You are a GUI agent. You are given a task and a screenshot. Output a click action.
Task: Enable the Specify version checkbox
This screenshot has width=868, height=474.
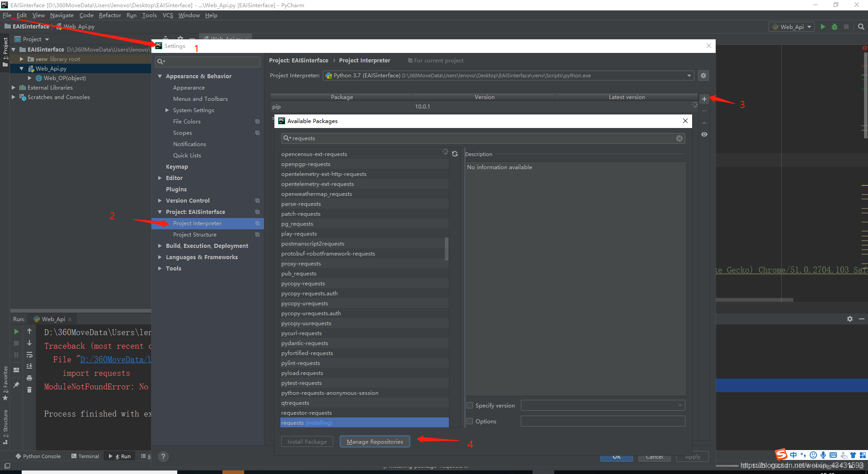[470, 406]
